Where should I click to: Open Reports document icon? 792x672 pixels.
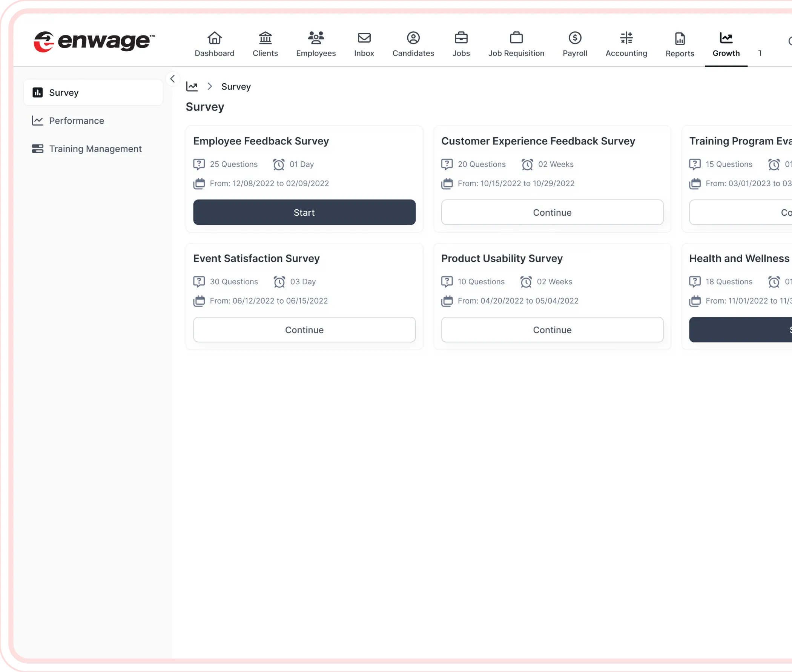click(x=680, y=39)
